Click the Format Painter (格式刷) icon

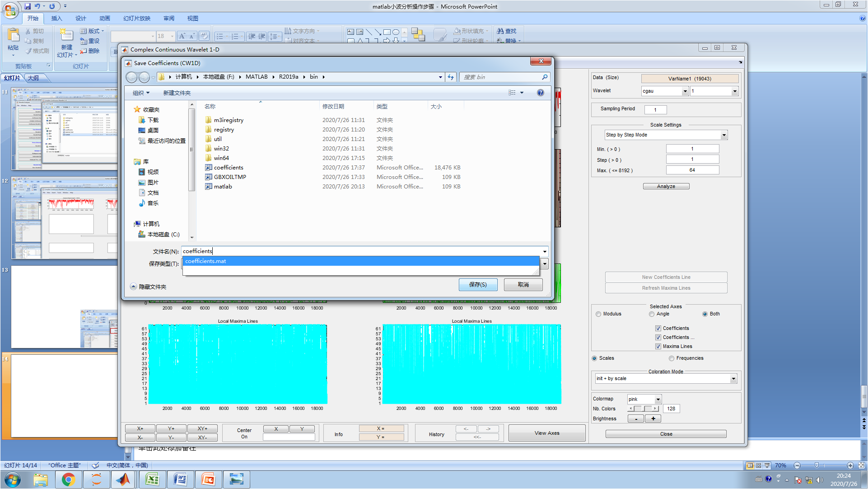click(x=27, y=51)
